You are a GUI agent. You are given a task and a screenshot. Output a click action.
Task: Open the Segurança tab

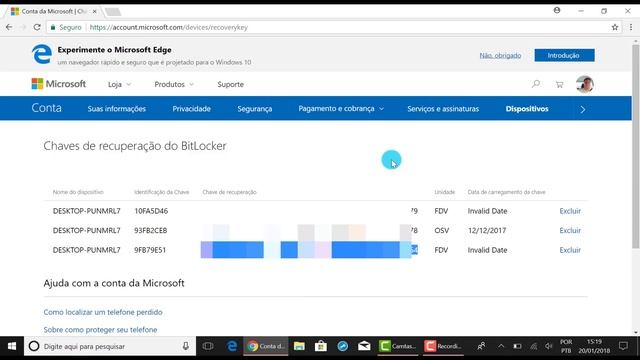coord(255,109)
